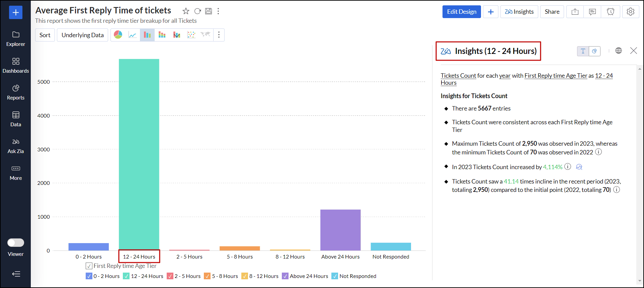
Task: Refresh the report using the reload icon
Action: coord(197,11)
